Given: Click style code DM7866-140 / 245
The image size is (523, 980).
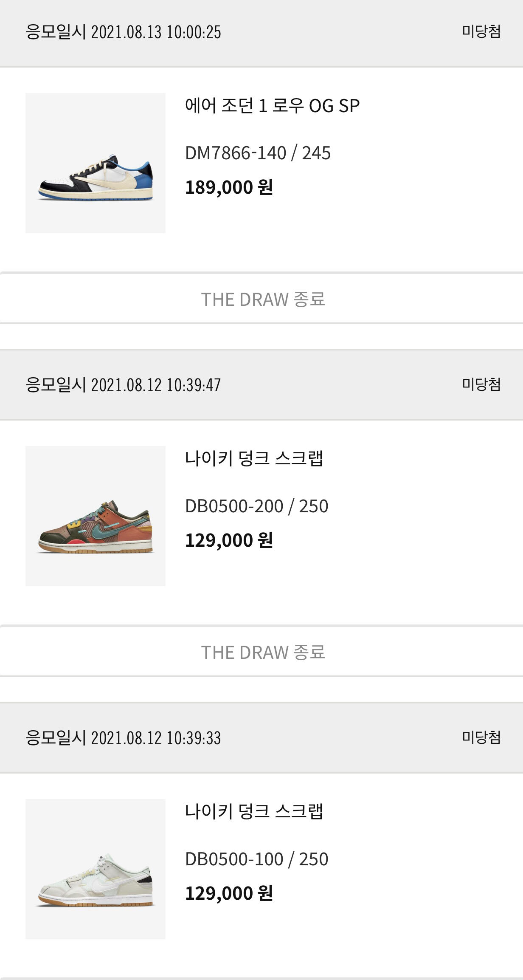Looking at the screenshot, I should pyautogui.click(x=258, y=153).
